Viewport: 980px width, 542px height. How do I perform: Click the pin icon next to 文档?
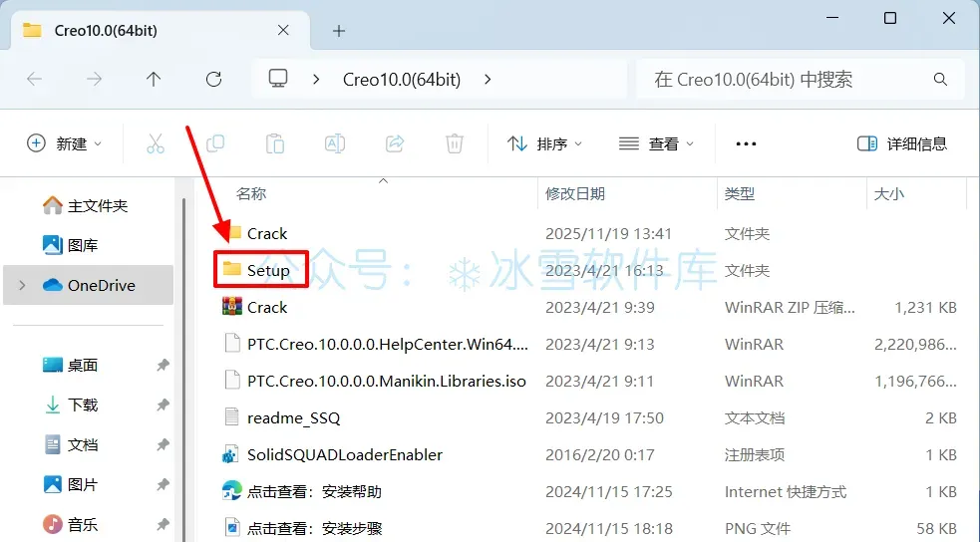click(x=163, y=444)
